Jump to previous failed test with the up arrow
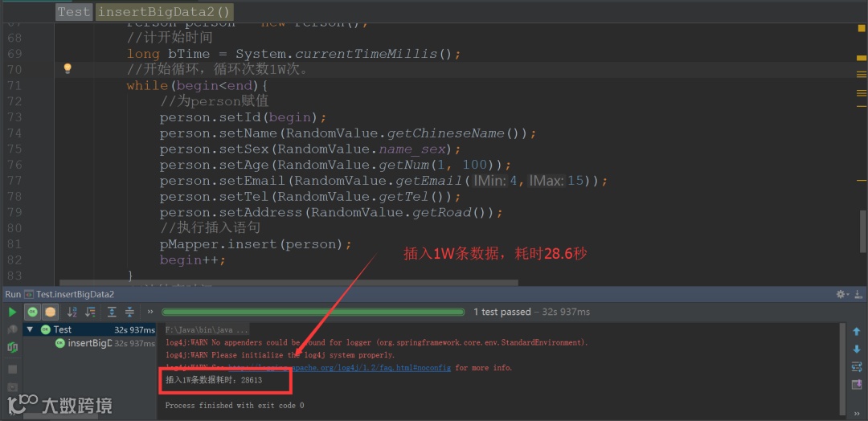 857,331
